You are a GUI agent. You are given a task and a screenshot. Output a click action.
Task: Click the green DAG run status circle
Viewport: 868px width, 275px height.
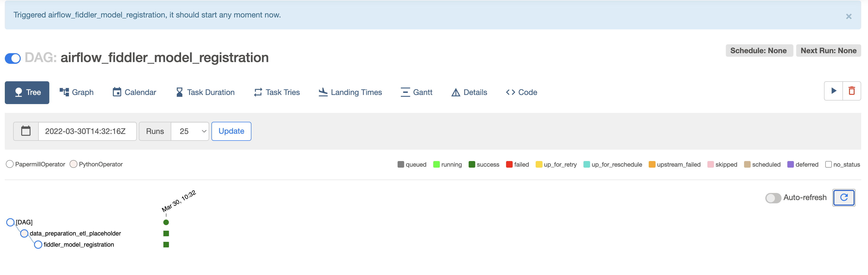[x=166, y=222]
